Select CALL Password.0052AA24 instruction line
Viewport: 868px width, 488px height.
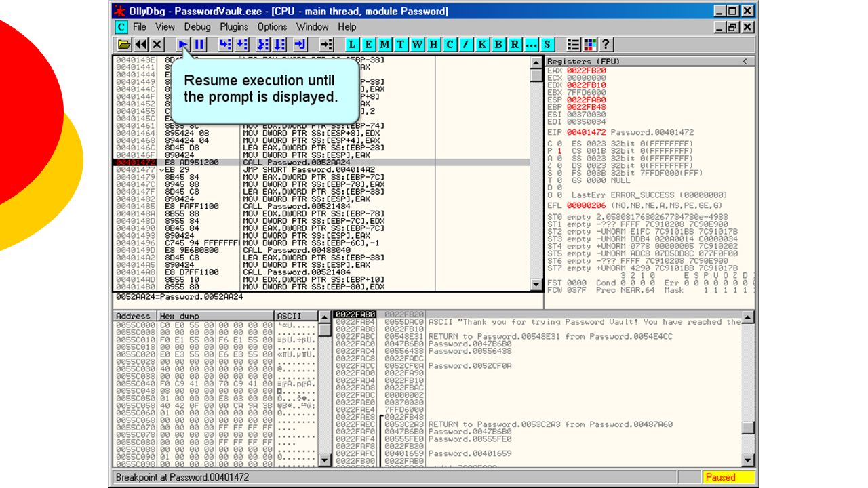(321, 163)
